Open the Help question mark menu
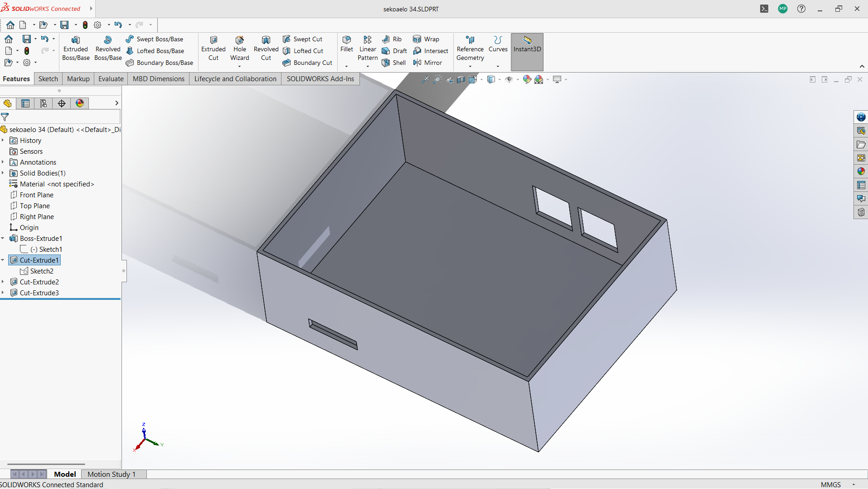Image resolution: width=868 pixels, height=489 pixels. click(801, 9)
